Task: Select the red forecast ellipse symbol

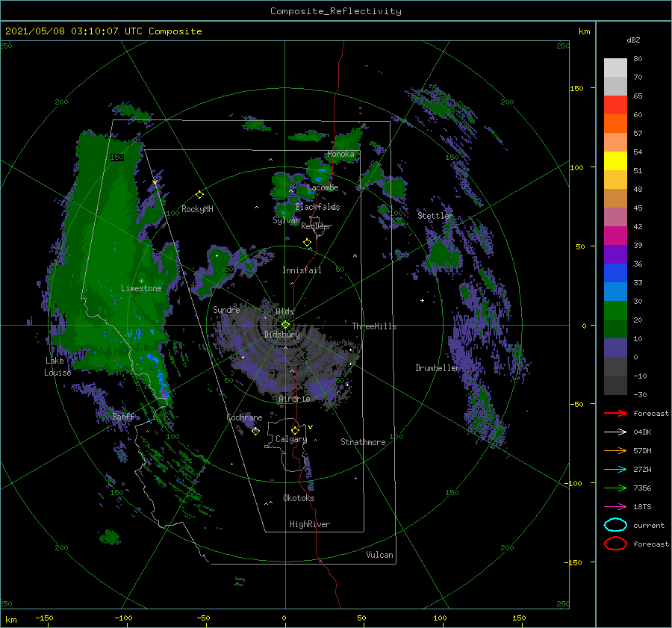Action: tap(615, 544)
